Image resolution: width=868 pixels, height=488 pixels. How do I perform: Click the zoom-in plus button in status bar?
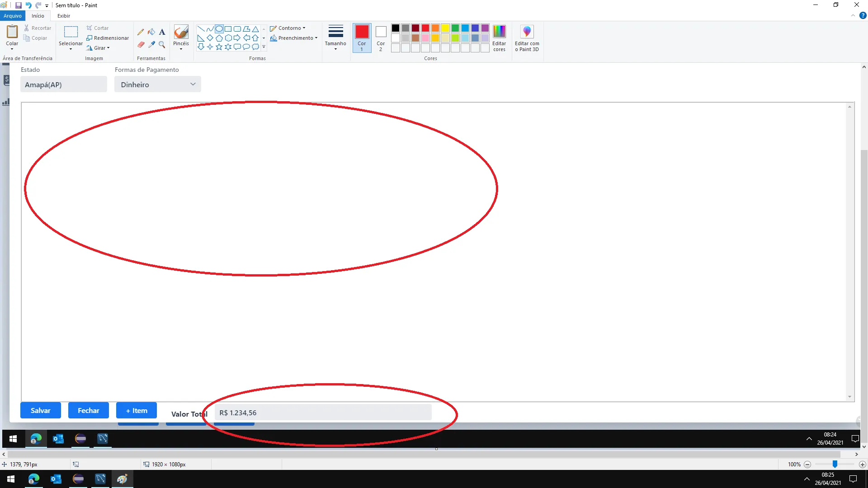[862, 465]
